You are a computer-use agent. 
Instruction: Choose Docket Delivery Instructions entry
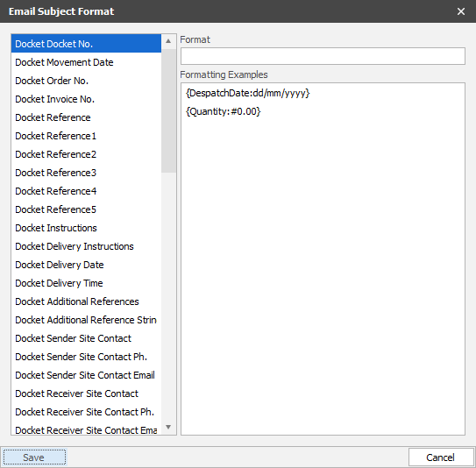click(x=86, y=246)
